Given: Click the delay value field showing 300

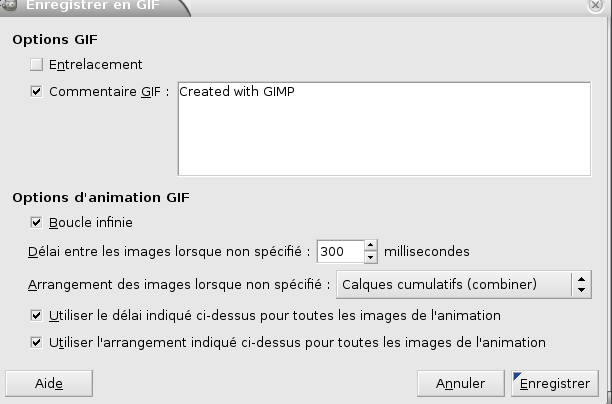Looking at the screenshot, I should (x=338, y=251).
